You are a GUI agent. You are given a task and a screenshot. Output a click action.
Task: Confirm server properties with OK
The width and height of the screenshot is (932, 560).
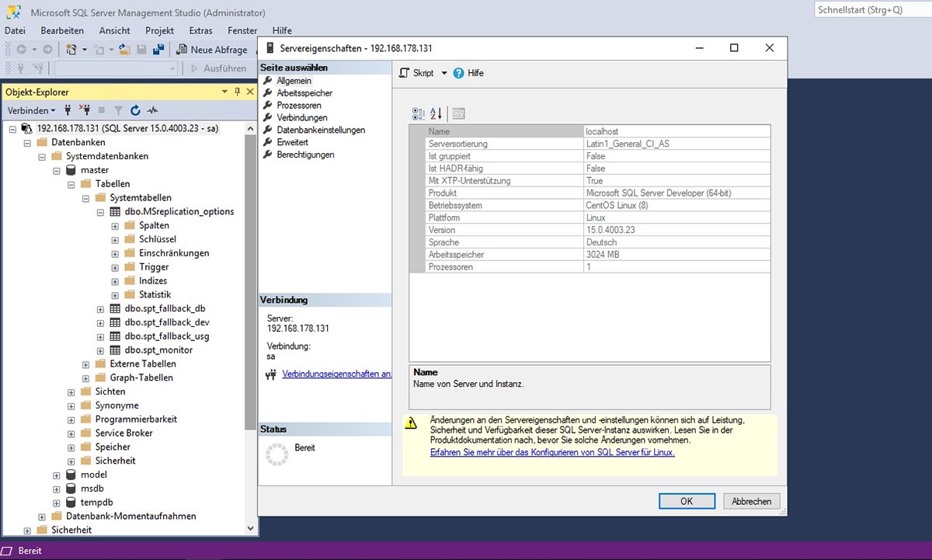coord(687,500)
